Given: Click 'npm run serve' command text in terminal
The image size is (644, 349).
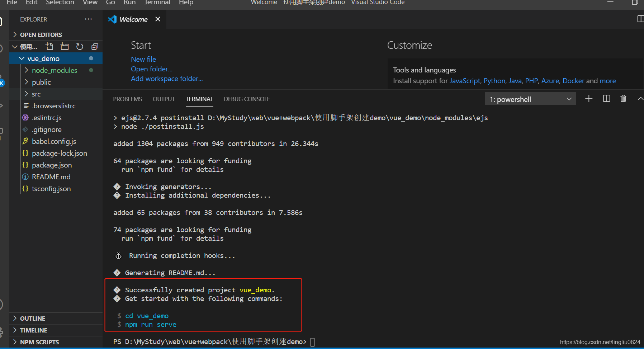Looking at the screenshot, I should point(151,325).
